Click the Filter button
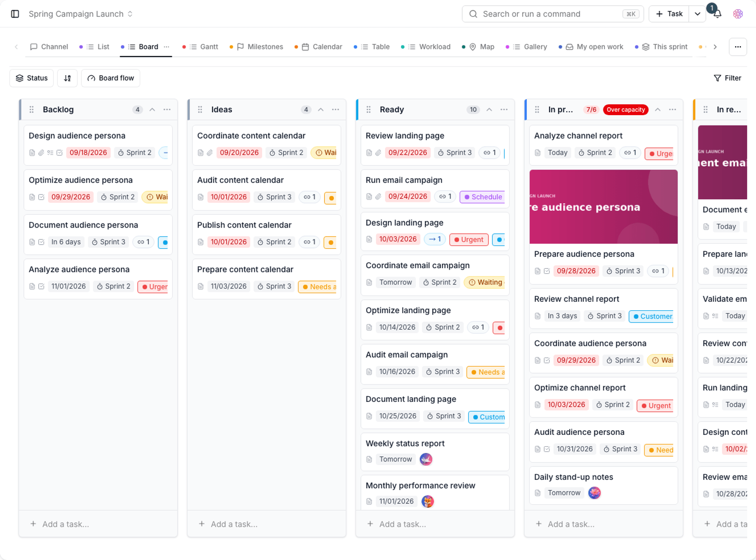Viewport: 756px width, 560px height. pyautogui.click(x=728, y=78)
